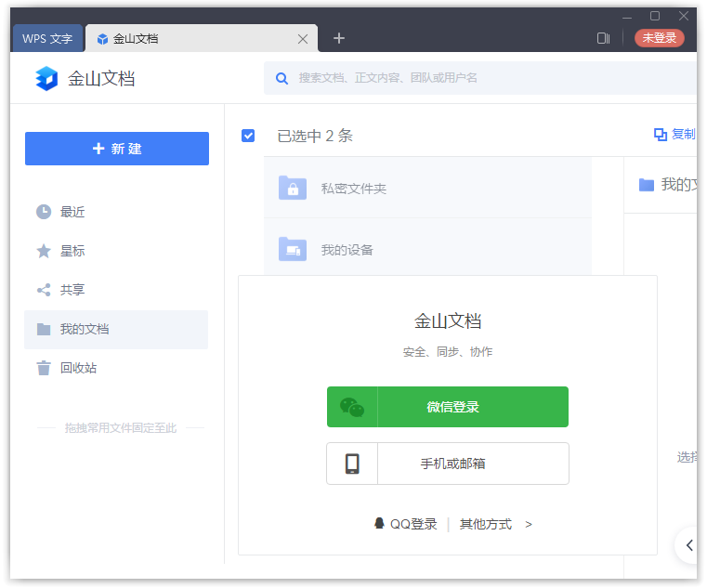Screen dimensions: 707x588
Task: Click the QQ登录 link
Action: click(413, 524)
